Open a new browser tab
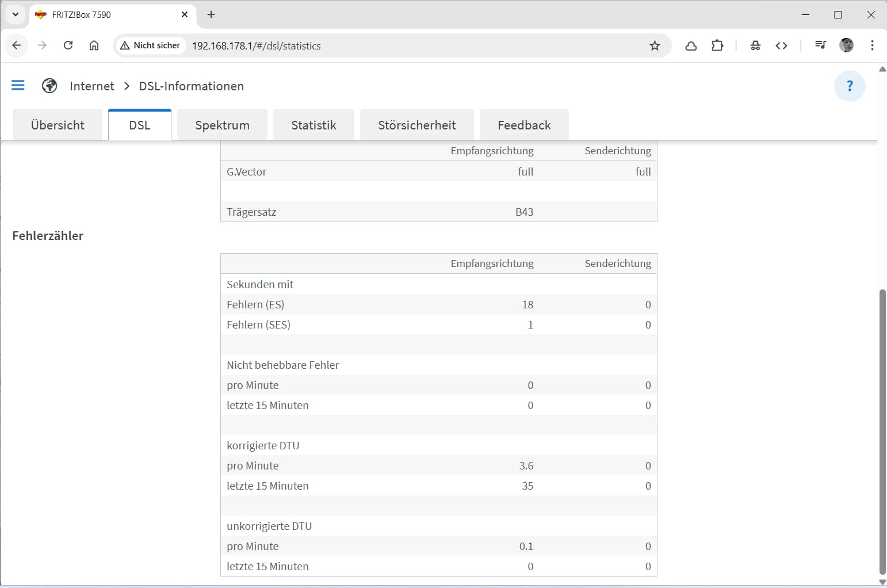This screenshot has height=588, width=887. click(x=211, y=14)
